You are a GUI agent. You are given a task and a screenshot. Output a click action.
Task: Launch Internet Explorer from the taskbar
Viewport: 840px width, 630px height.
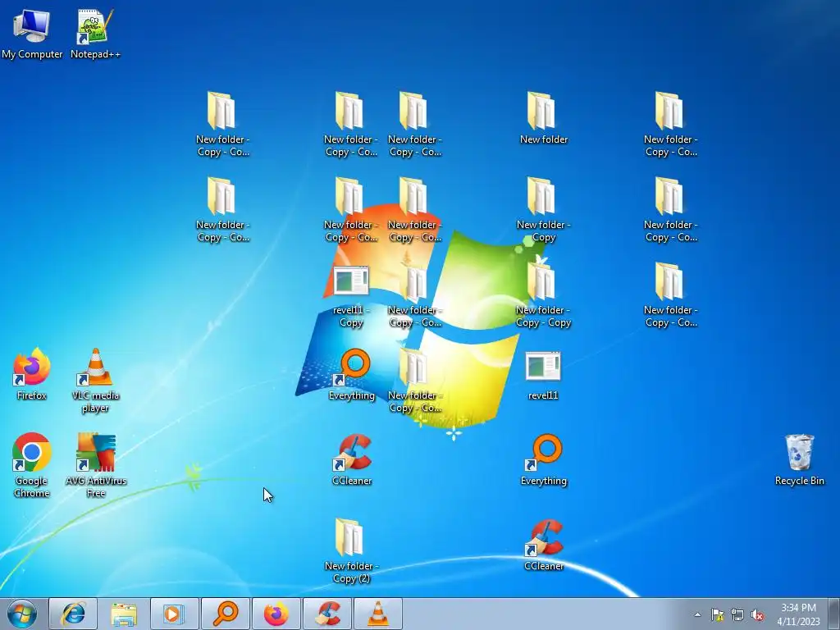pyautogui.click(x=73, y=614)
